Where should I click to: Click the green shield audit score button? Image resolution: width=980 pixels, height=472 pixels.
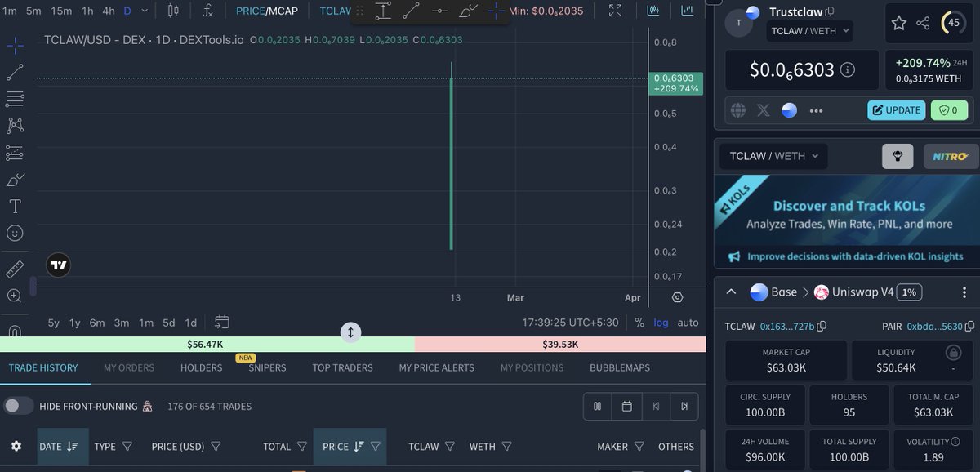pyautogui.click(x=949, y=110)
